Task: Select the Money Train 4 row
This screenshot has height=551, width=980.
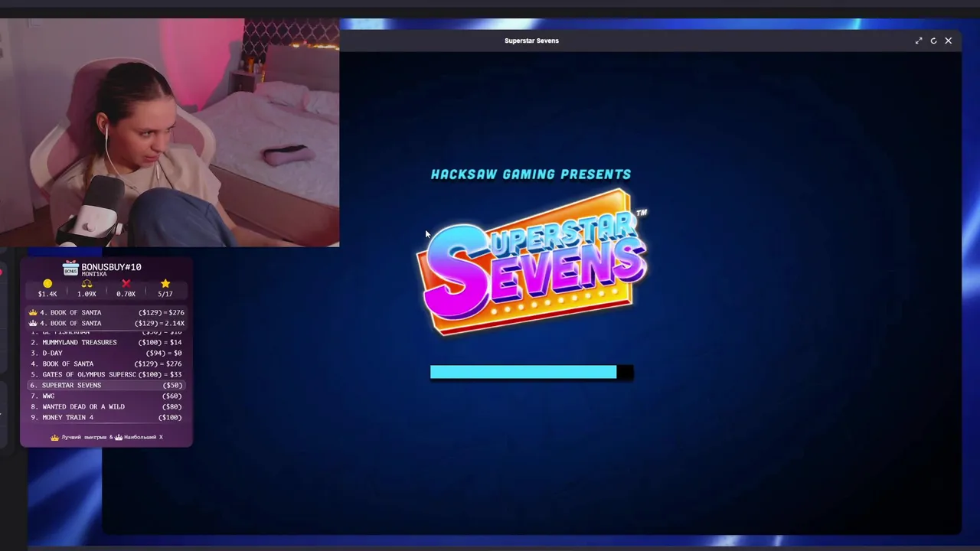Action: 106,417
